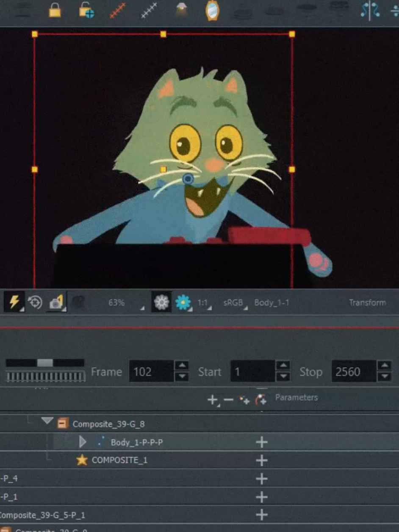
Task: Click the top-center transform handle
Action: [x=163, y=34]
